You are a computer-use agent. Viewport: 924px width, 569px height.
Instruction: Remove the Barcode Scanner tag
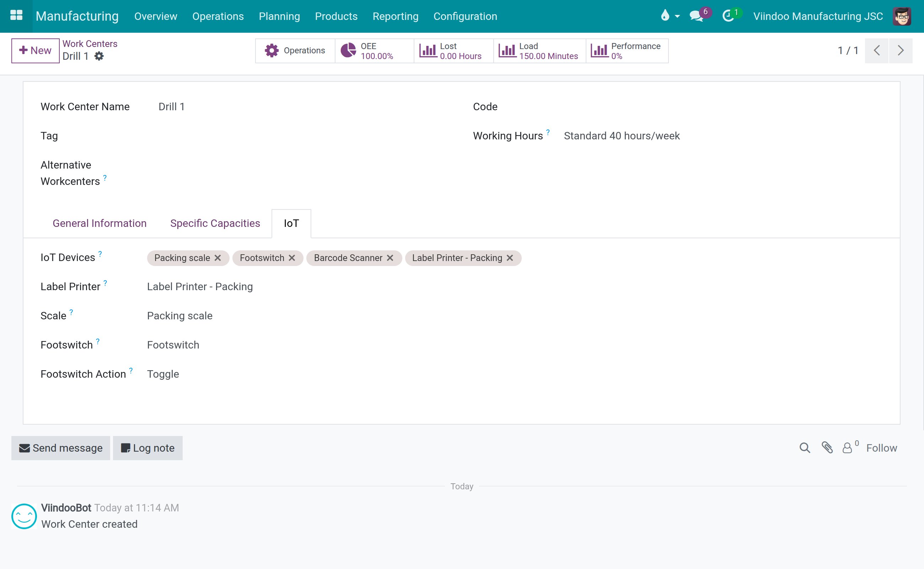click(x=390, y=258)
